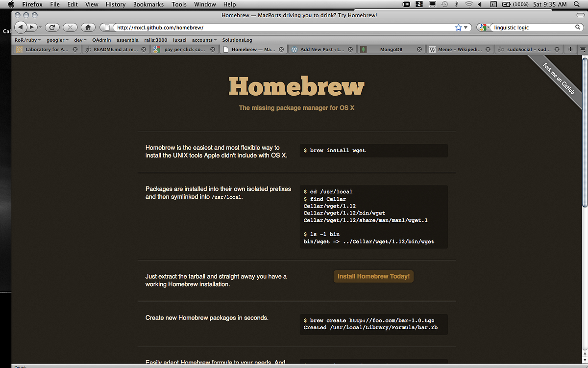Open the History menu
588x368 pixels.
coord(115,4)
